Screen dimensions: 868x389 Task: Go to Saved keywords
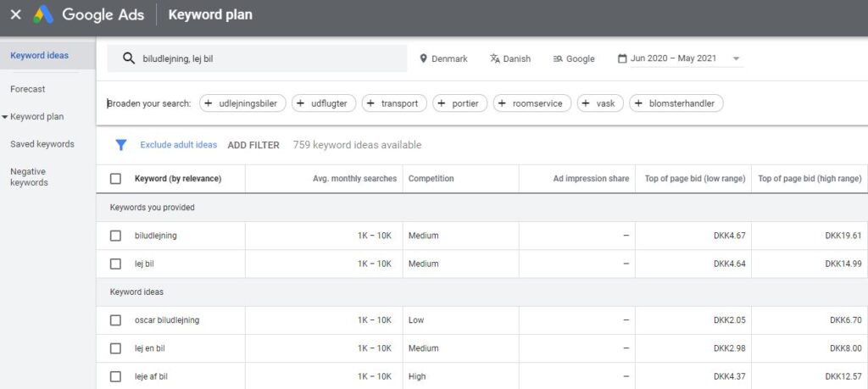click(x=42, y=144)
